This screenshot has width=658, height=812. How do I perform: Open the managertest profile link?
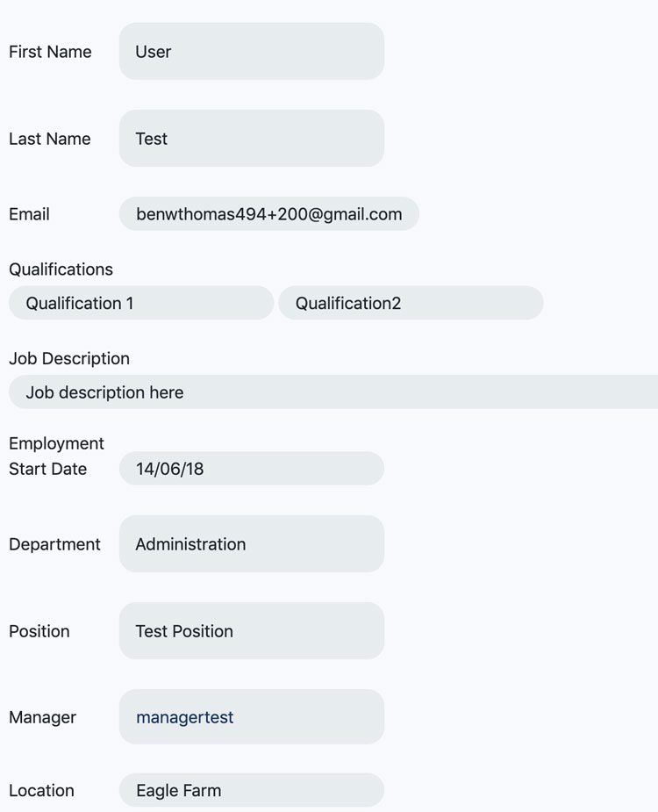[x=183, y=717]
